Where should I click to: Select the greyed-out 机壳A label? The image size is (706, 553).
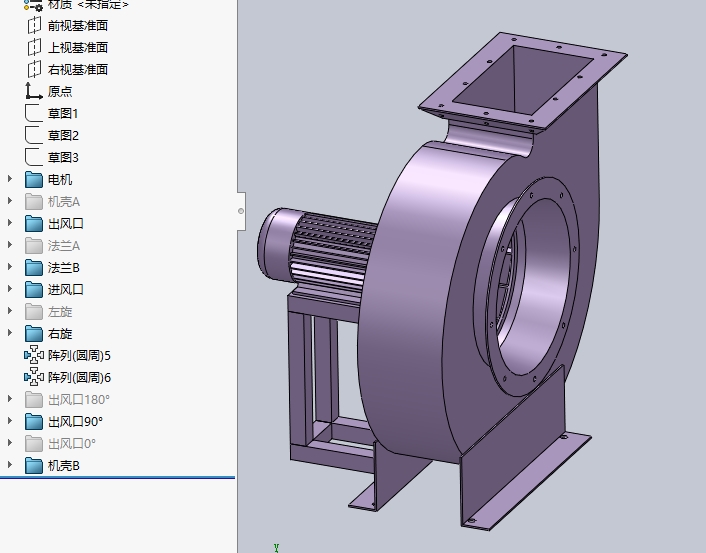click(64, 202)
